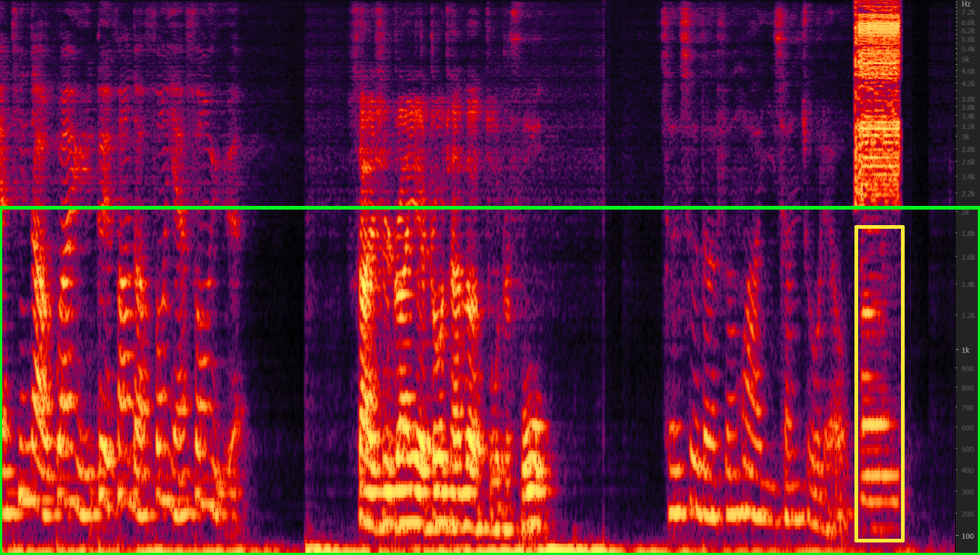This screenshot has width=980, height=555.
Task: Click the 6.6k frequency ruler label
Action: click(967, 22)
